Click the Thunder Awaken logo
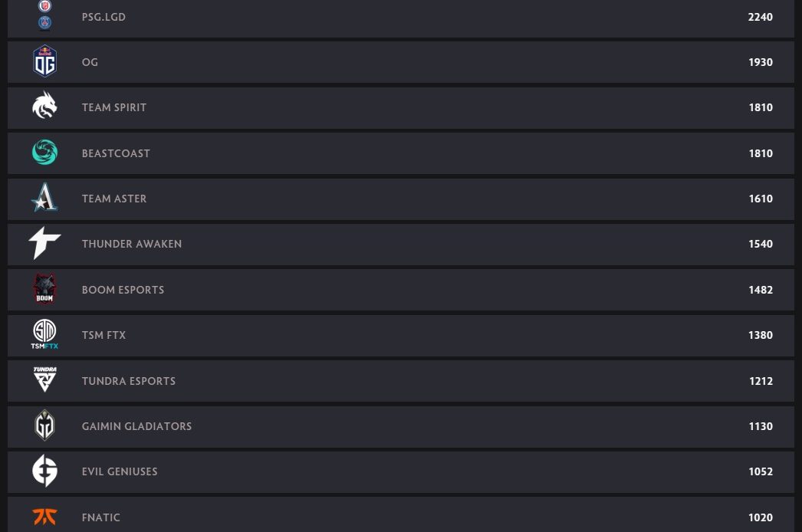Screen dimensions: 802x532 tap(44, 243)
